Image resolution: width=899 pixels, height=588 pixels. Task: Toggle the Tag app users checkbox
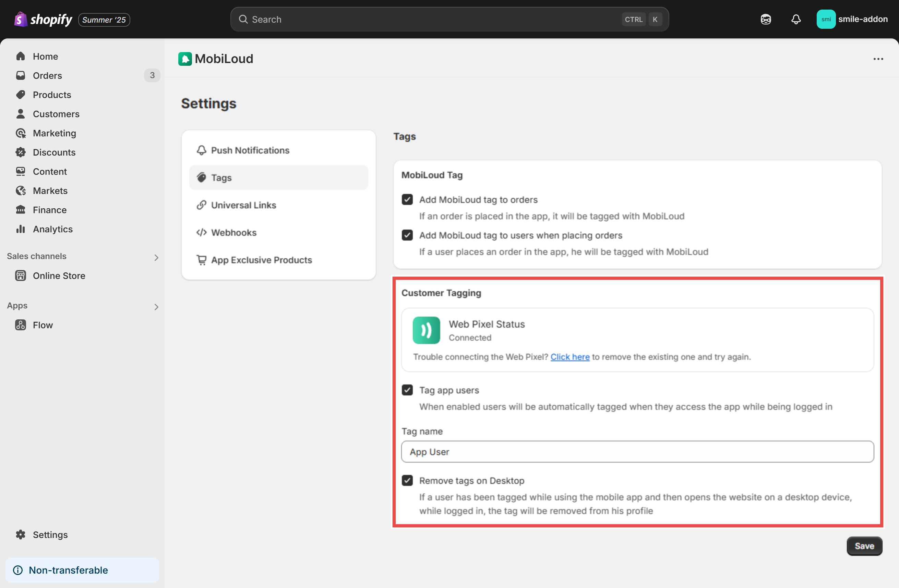[x=407, y=390]
